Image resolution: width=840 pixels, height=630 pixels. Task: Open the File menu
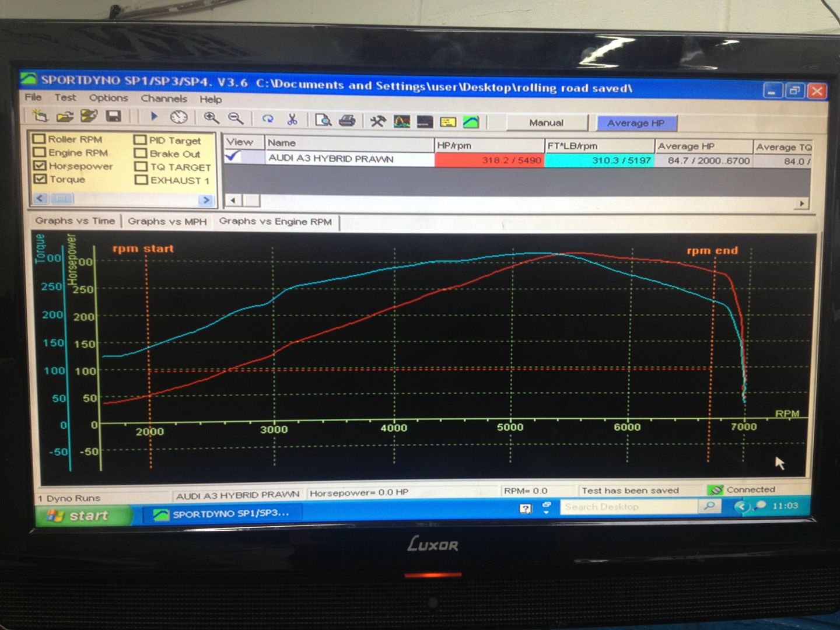pos(33,97)
